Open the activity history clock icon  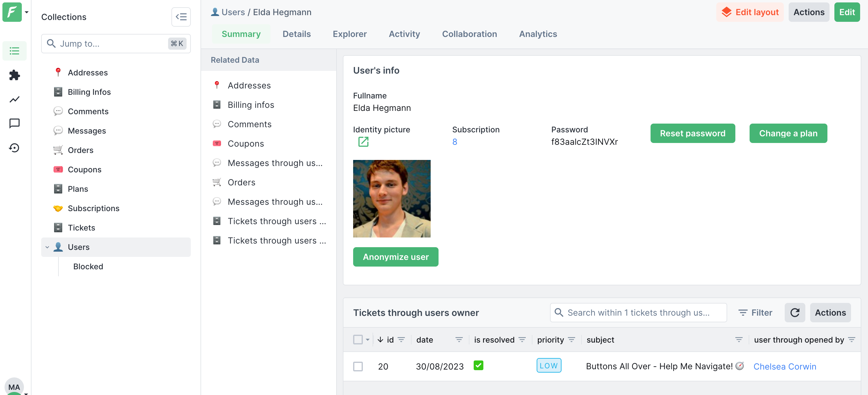[x=14, y=148]
